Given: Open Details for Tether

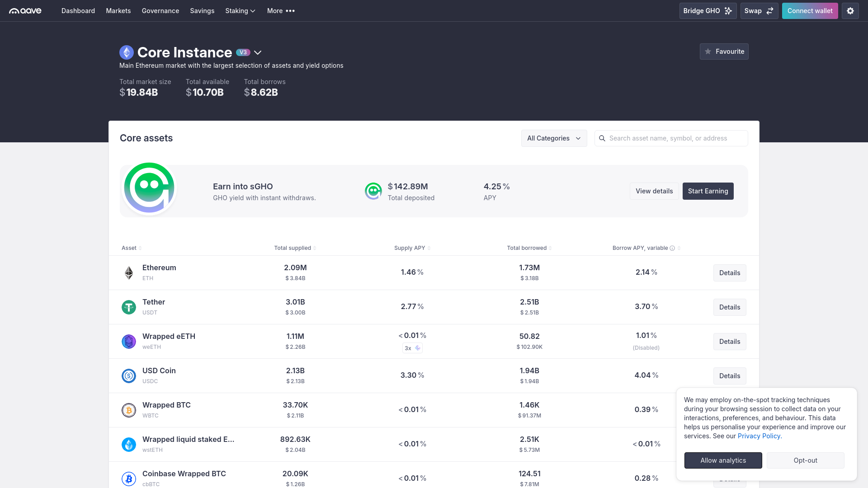Looking at the screenshot, I should click(x=730, y=307).
